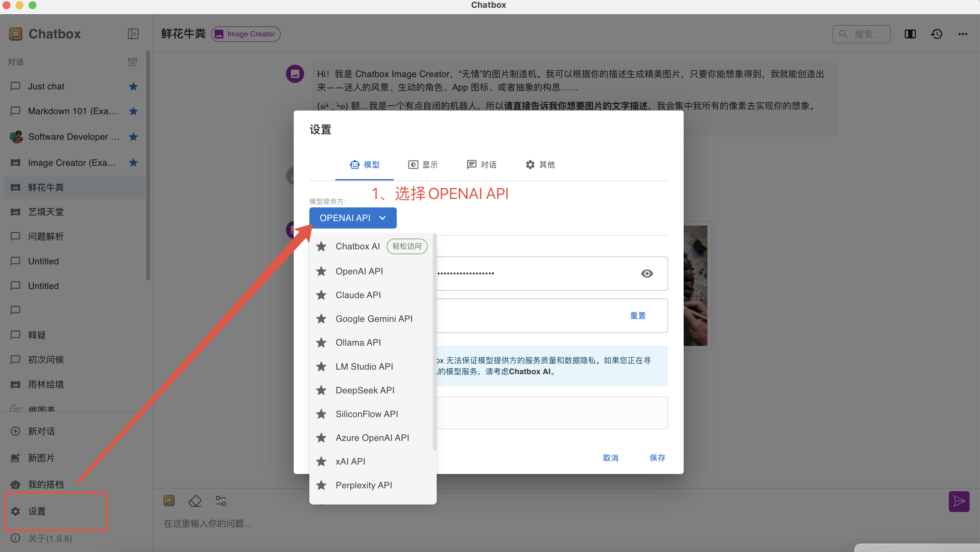Open Image Creator (Example) conversation
Screen dimensions: 980x552
pos(74,163)
